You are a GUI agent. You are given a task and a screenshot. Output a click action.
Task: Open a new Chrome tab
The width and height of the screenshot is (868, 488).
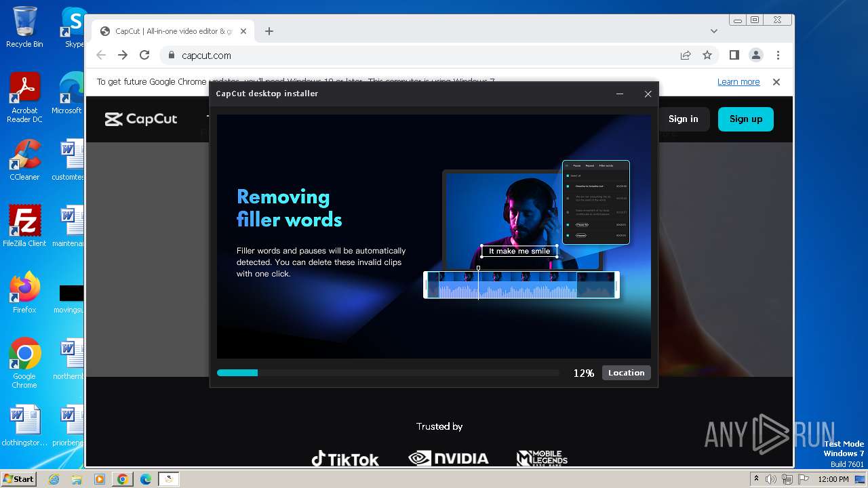pyautogui.click(x=269, y=31)
